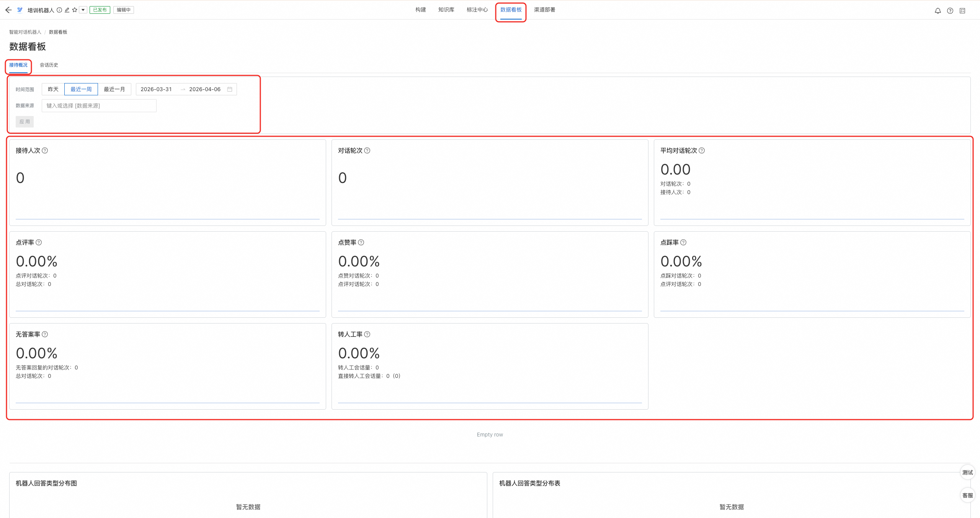980x518 pixels.
Task: Go to the 渠道部署 tab
Action: (x=545, y=10)
